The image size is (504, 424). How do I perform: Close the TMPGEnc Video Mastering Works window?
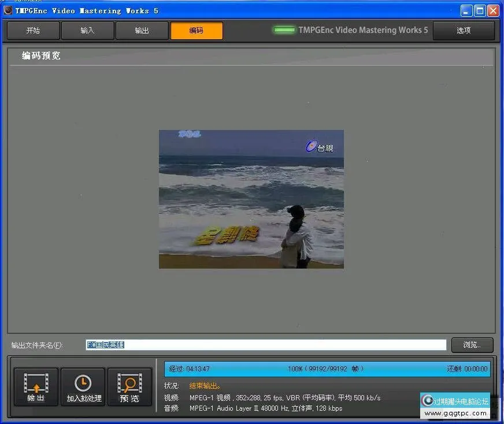pyautogui.click(x=493, y=10)
